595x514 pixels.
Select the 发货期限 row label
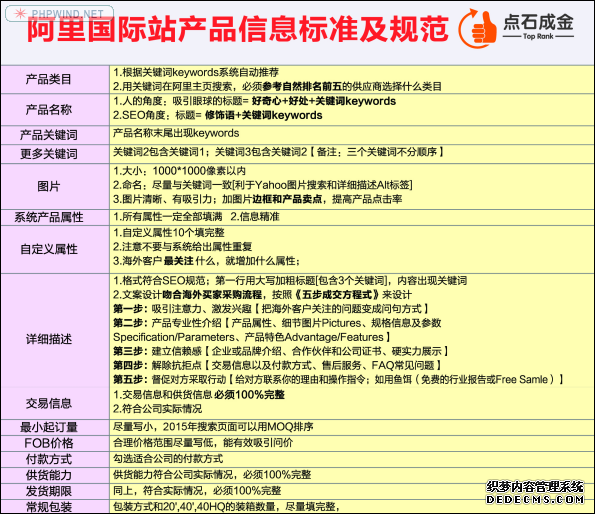pyautogui.click(x=49, y=491)
